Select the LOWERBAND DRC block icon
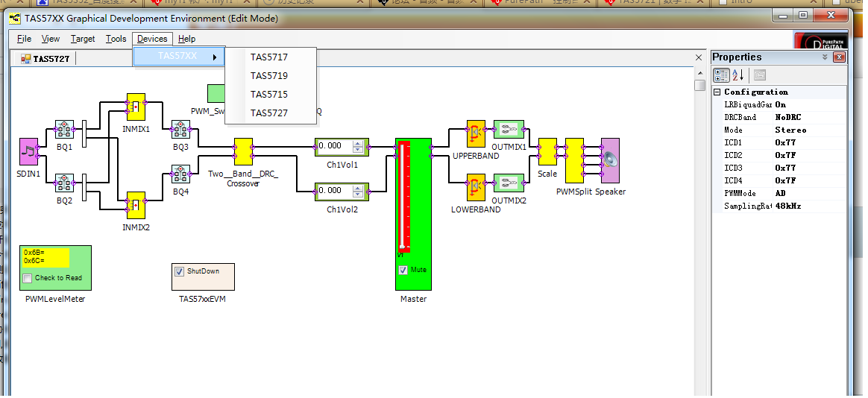The width and height of the screenshot is (868, 398). [476, 188]
